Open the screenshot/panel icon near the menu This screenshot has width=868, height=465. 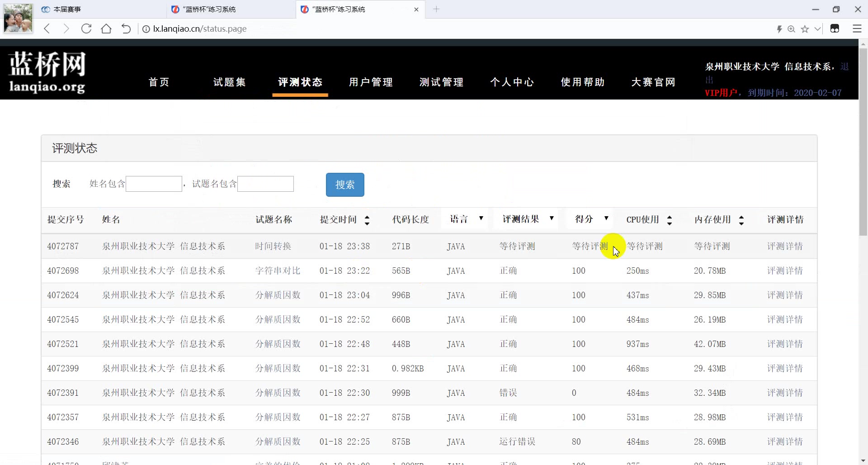pyautogui.click(x=835, y=28)
